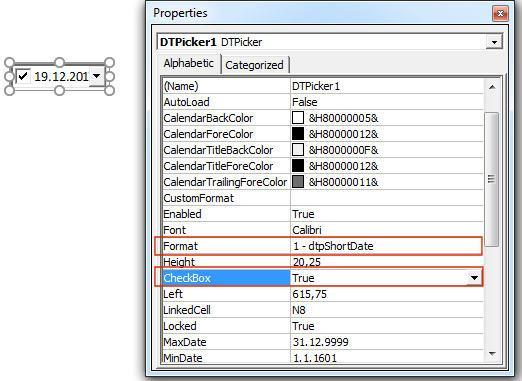Click the Locked True value
This screenshot has width=522, height=381.
pyautogui.click(x=303, y=326)
